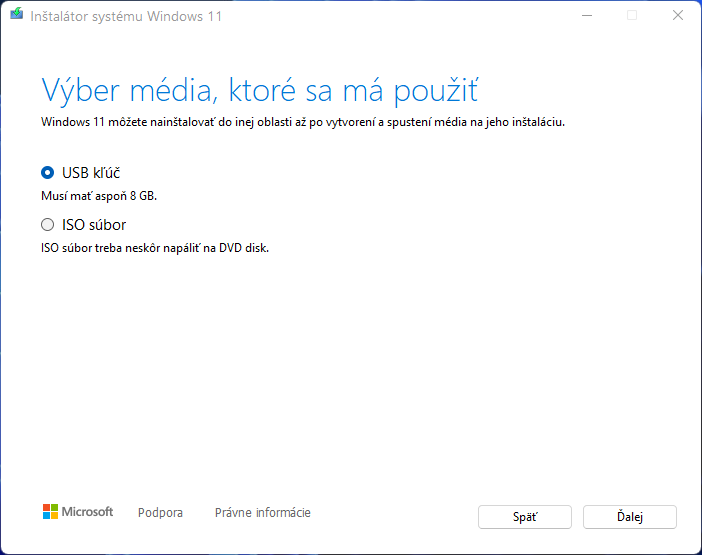
Task: Click the Microsoft logo in the footer
Action: point(78,512)
